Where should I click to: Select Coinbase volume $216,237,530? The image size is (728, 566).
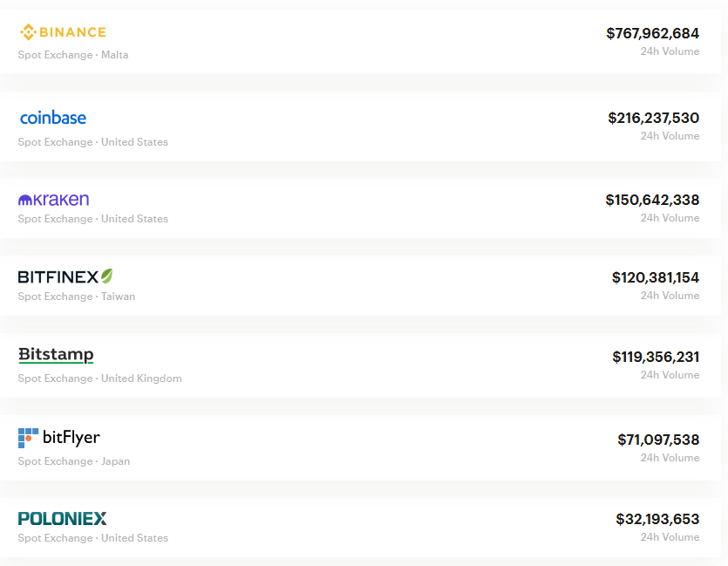pyautogui.click(x=653, y=118)
